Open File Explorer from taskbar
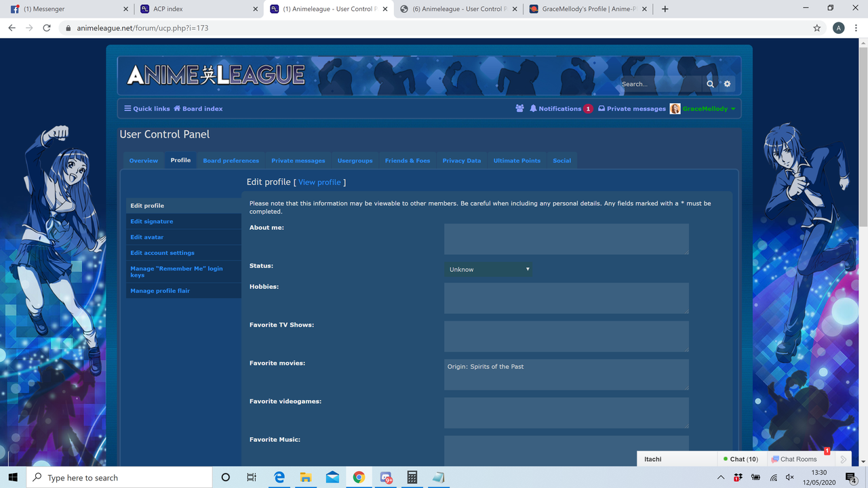This screenshot has width=868, height=488. [x=305, y=477]
